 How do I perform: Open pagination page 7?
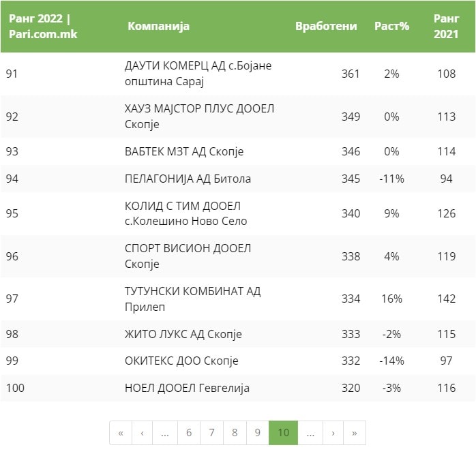click(211, 433)
